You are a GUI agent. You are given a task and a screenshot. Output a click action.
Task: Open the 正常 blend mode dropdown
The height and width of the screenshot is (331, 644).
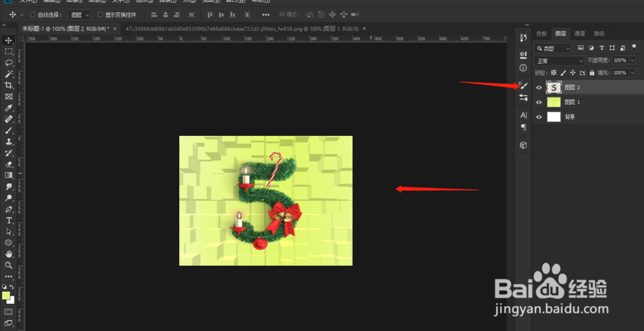(559, 61)
